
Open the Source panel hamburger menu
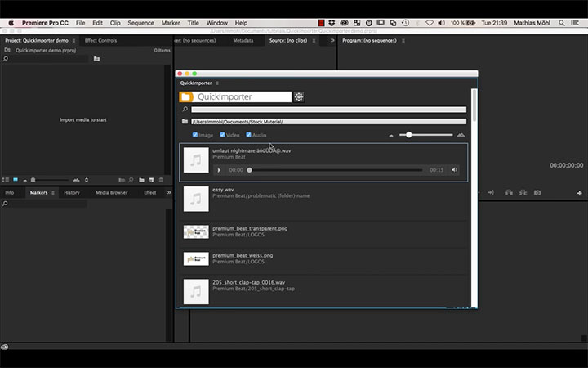pos(314,41)
